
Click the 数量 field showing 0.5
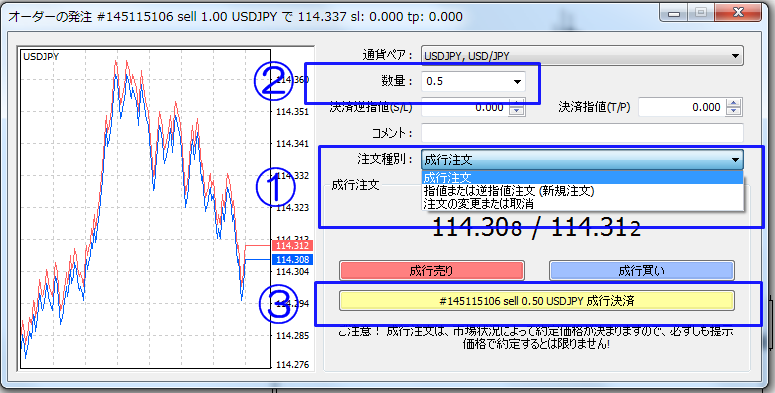tap(467, 82)
